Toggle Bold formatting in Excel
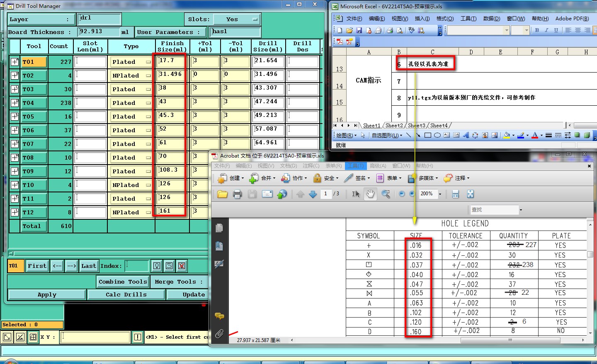597x364 pixels. pyautogui.click(x=537, y=30)
